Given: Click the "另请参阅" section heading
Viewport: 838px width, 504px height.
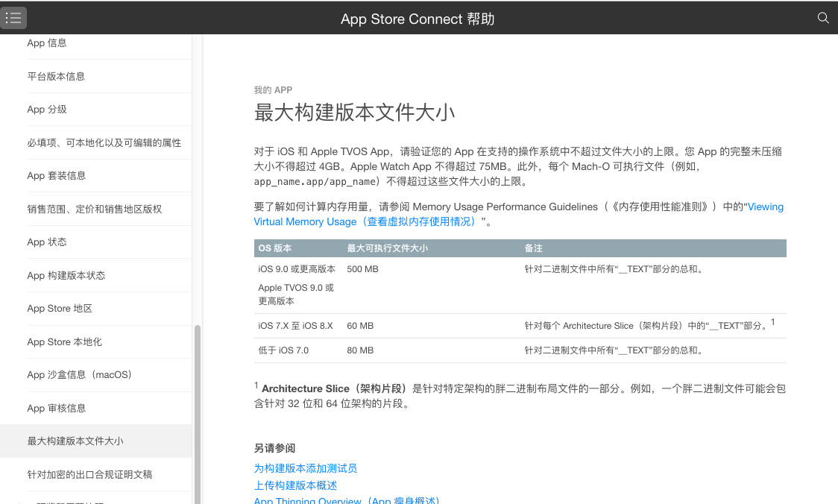Looking at the screenshot, I should [274, 448].
